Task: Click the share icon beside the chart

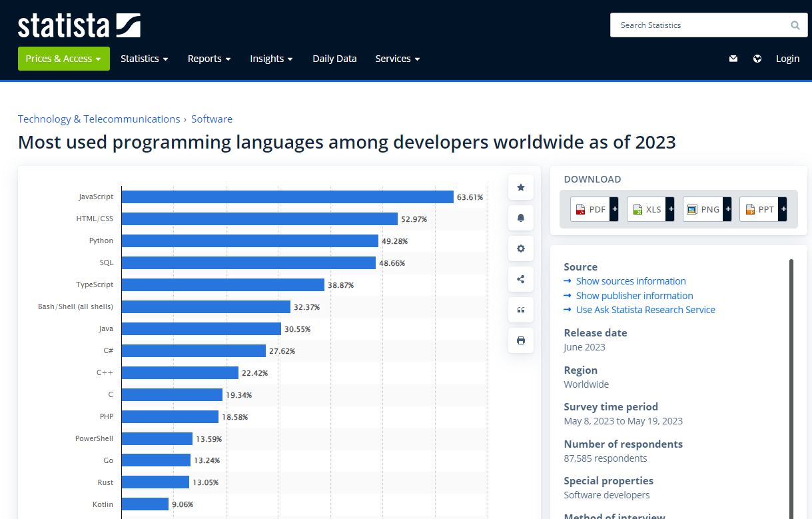Action: [x=521, y=279]
